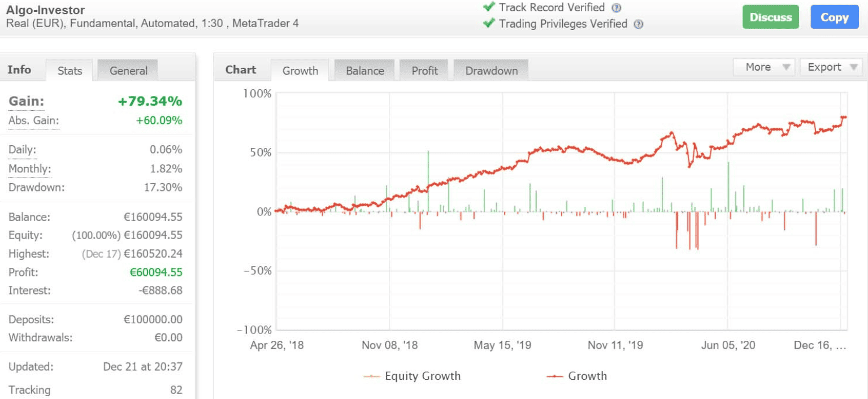The height and width of the screenshot is (399, 868).
Task: Click the +79.34% gain value
Action: coord(150,102)
